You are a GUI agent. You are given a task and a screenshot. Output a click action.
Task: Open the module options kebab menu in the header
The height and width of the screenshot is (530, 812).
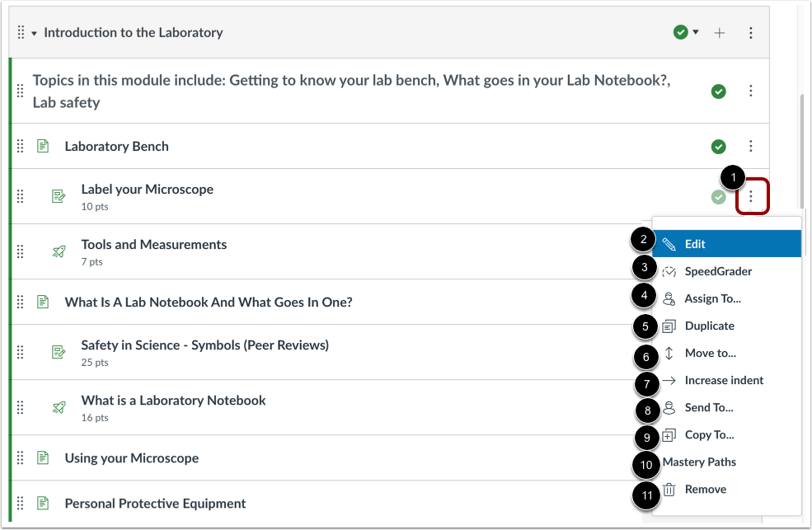tap(751, 32)
